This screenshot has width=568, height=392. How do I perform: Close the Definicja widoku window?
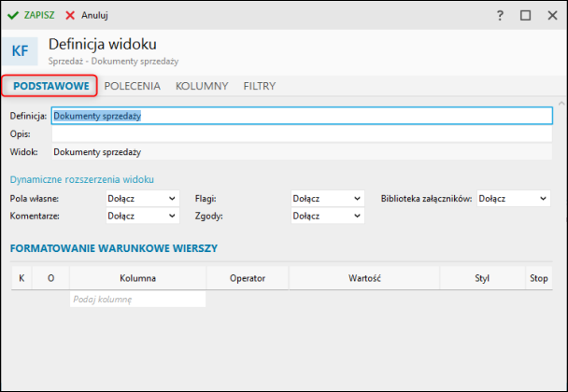coord(552,15)
